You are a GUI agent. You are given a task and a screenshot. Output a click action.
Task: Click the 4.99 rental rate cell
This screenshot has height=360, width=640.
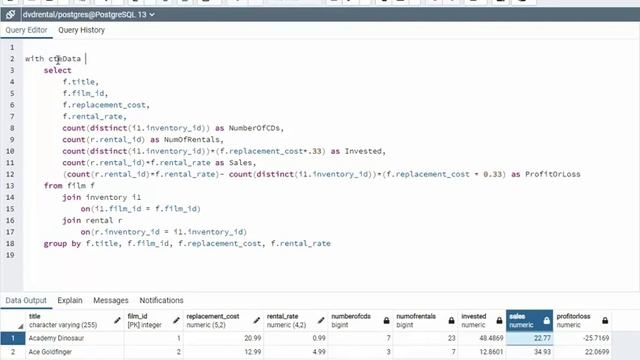tap(296, 352)
